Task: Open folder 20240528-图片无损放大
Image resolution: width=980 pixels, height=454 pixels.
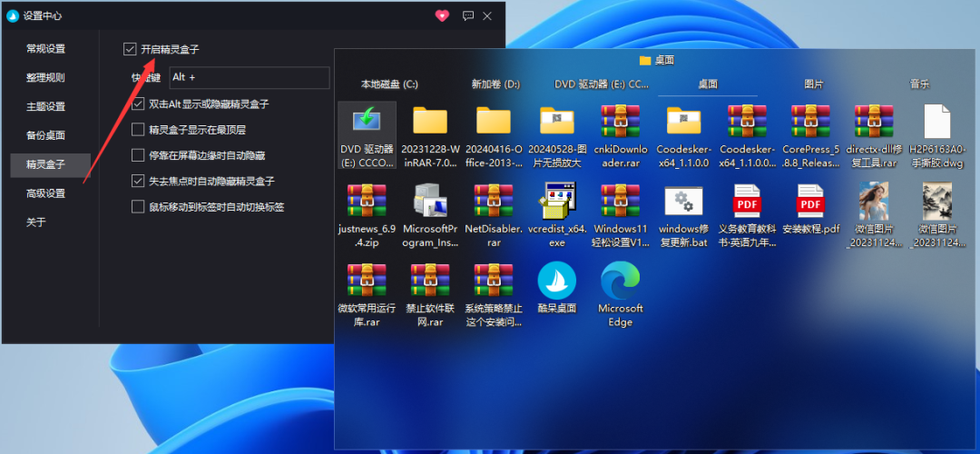Action: (557, 120)
